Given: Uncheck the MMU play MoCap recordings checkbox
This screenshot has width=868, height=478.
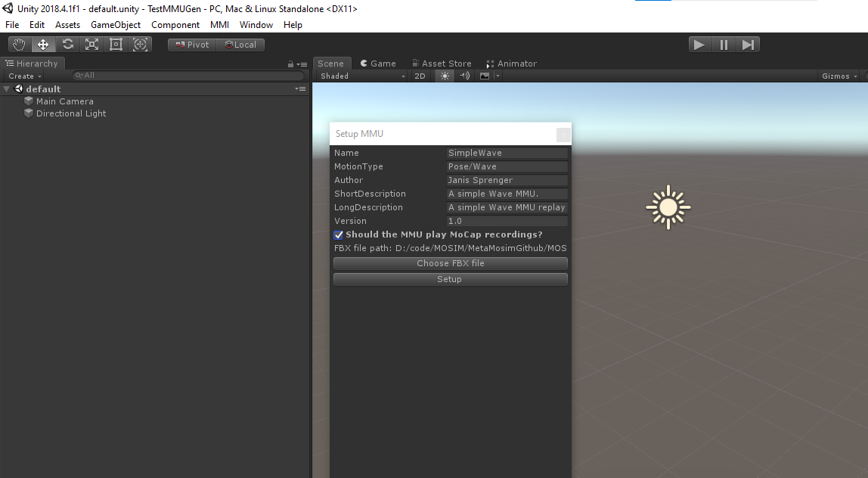Looking at the screenshot, I should [338, 235].
